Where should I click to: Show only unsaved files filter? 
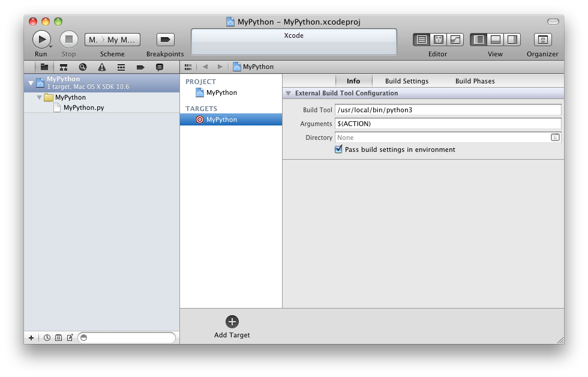coord(70,337)
